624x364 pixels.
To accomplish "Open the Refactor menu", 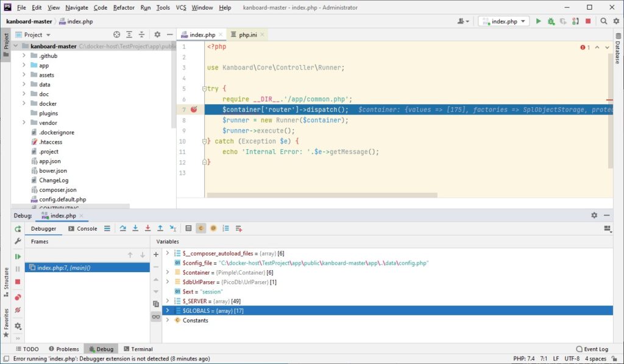I will [124, 7].
